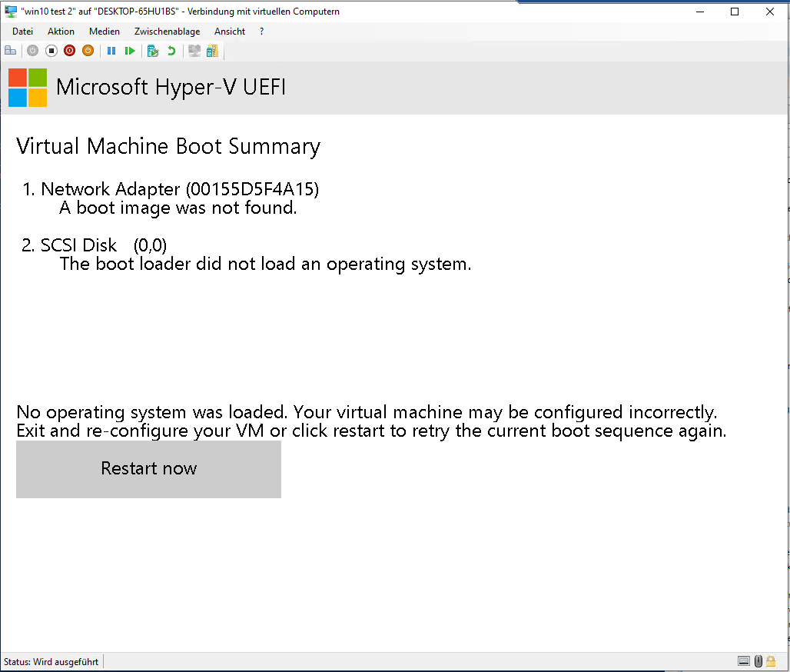Click the greyed-out Start power icon

(x=33, y=51)
